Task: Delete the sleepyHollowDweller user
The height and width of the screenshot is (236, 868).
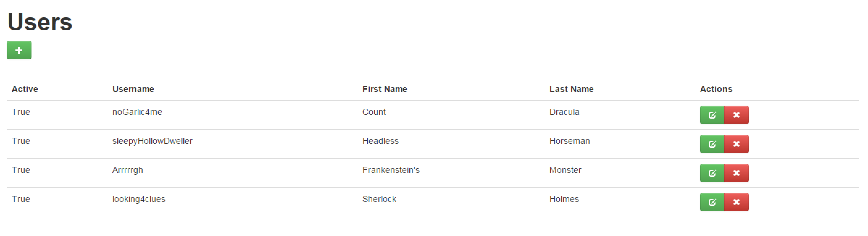Action: (736, 144)
